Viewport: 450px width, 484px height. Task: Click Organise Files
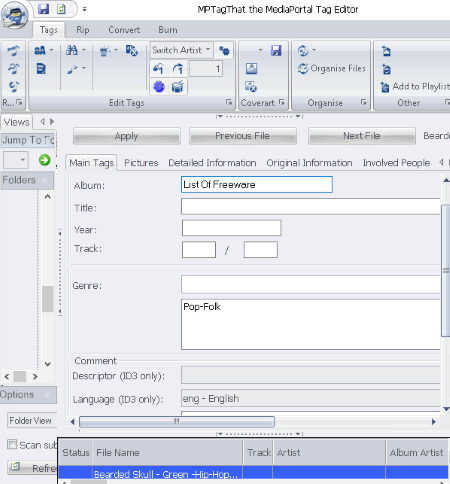coord(332,69)
